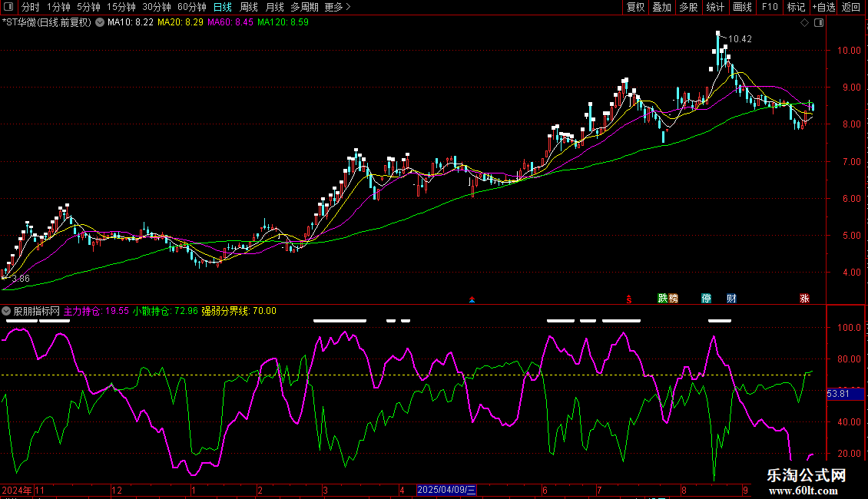Click the red 涨 event marker
868x499 pixels.
pos(804,298)
